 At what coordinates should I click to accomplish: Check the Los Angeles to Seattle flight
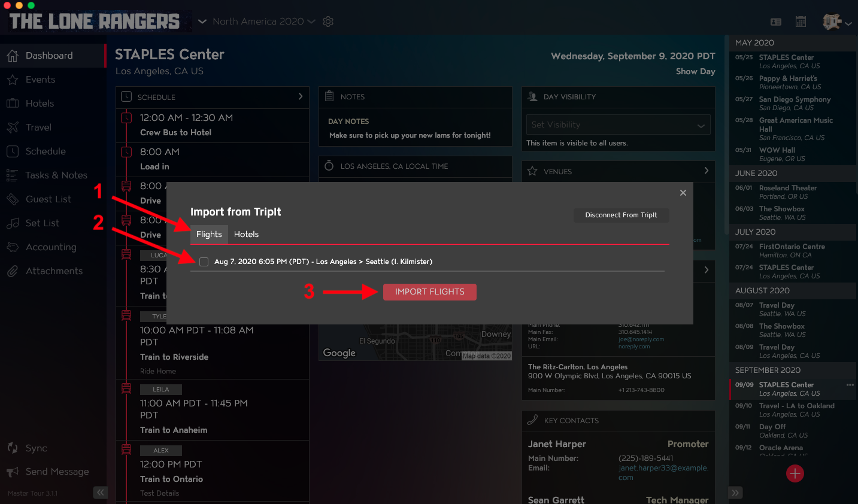(204, 262)
